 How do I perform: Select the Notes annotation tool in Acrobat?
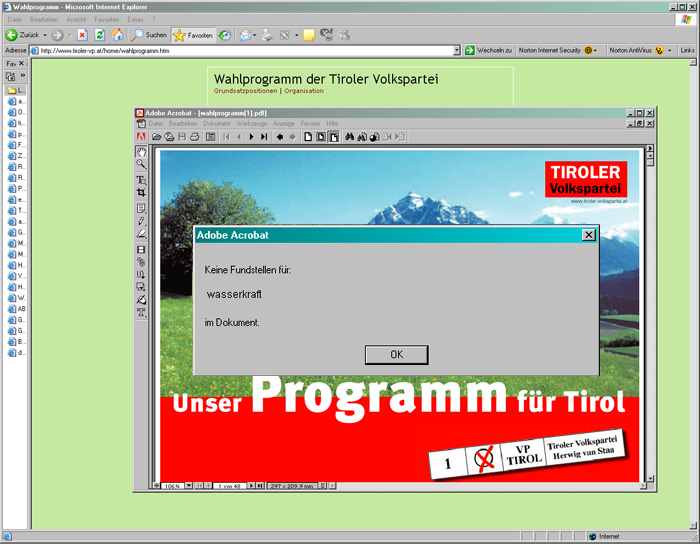coord(141,208)
